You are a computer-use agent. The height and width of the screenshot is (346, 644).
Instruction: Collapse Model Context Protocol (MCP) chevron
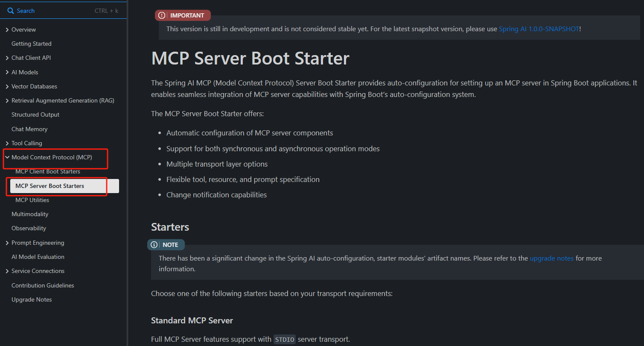pyautogui.click(x=7, y=157)
